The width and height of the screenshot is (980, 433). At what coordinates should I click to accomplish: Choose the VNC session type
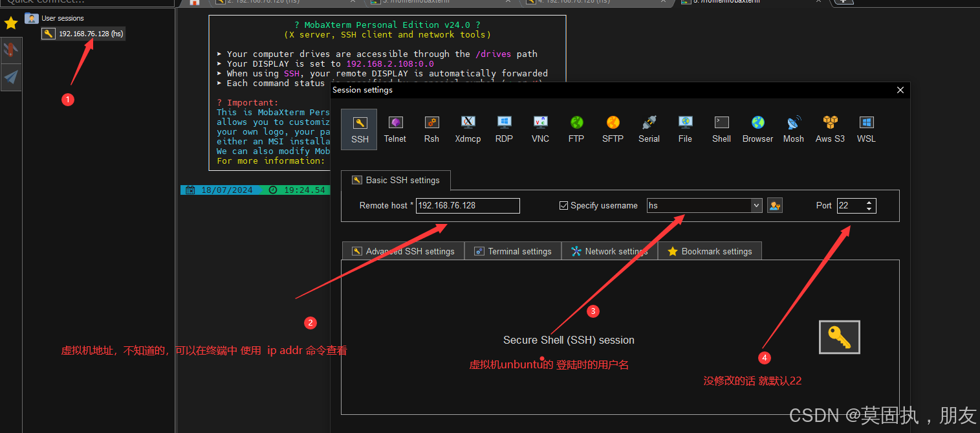coord(540,129)
